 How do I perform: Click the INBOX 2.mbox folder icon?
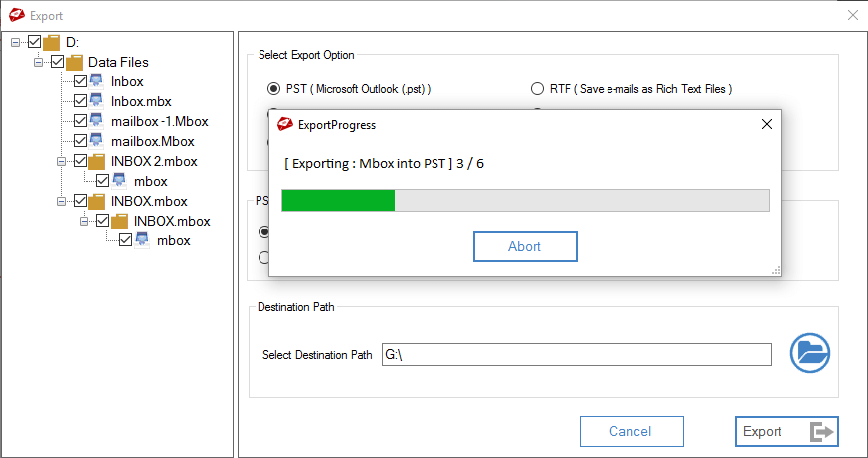pos(96,161)
